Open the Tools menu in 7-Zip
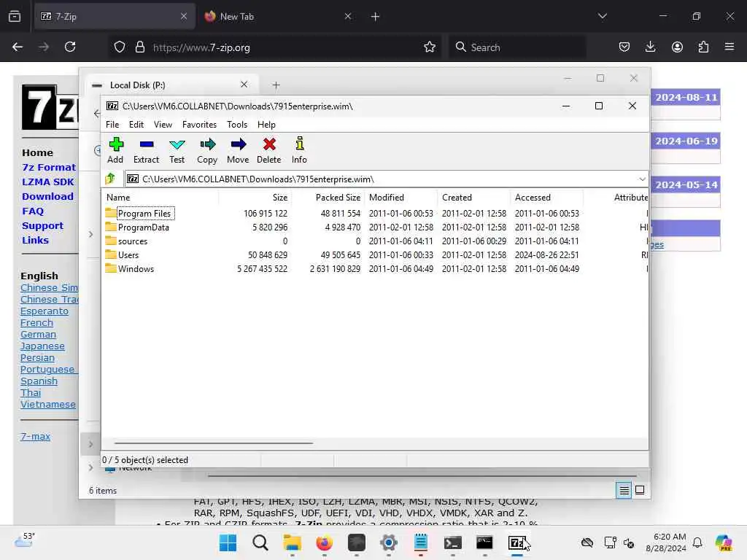Viewport: 747px width, 560px height. tap(237, 124)
